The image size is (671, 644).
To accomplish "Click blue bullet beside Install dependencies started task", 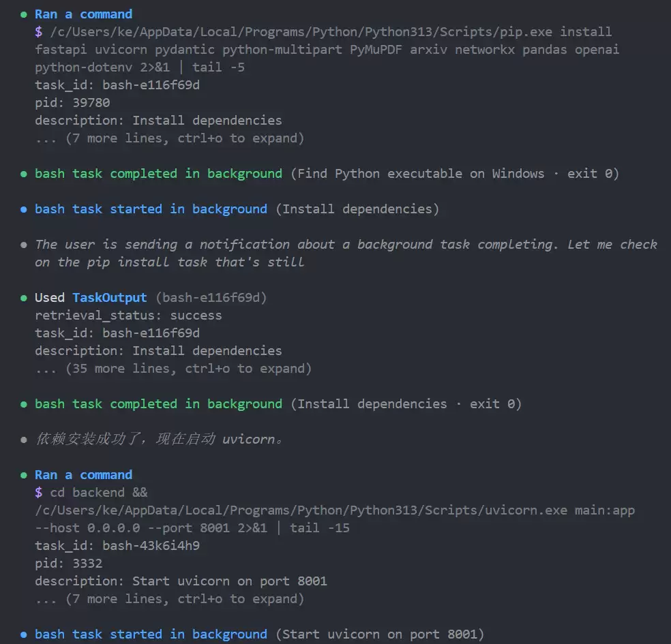I will (24, 209).
